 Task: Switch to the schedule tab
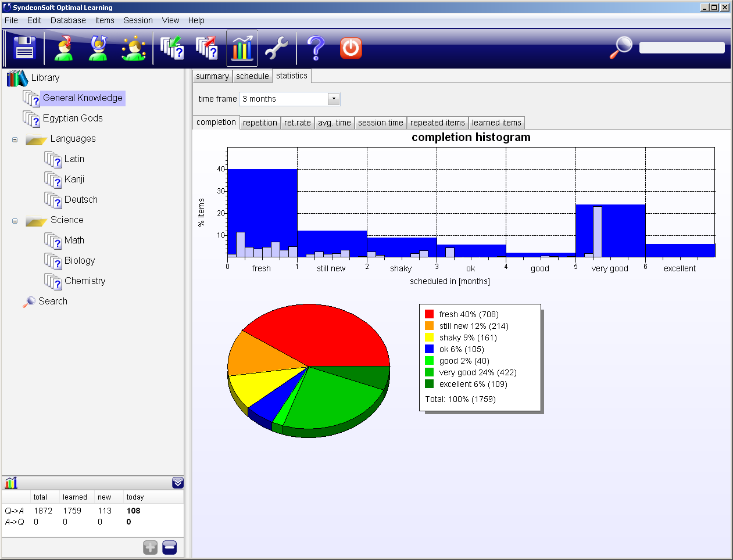pyautogui.click(x=252, y=76)
